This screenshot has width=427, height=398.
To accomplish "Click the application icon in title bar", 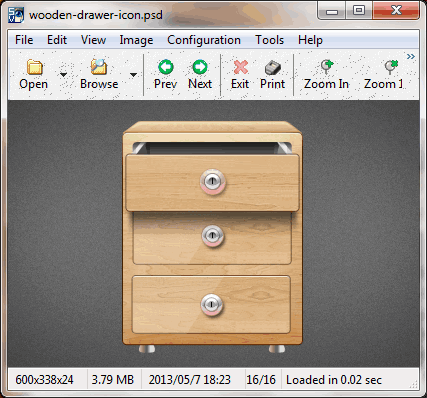I will point(16,15).
